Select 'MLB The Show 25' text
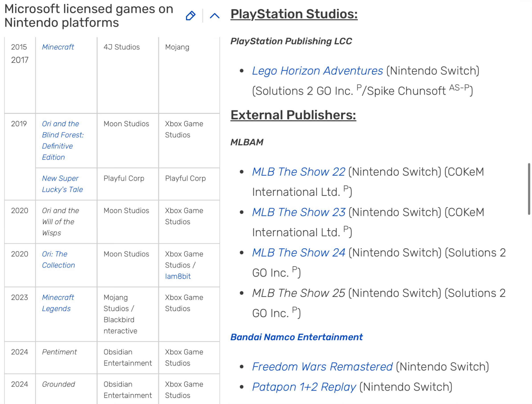532x404 pixels. pyautogui.click(x=298, y=293)
